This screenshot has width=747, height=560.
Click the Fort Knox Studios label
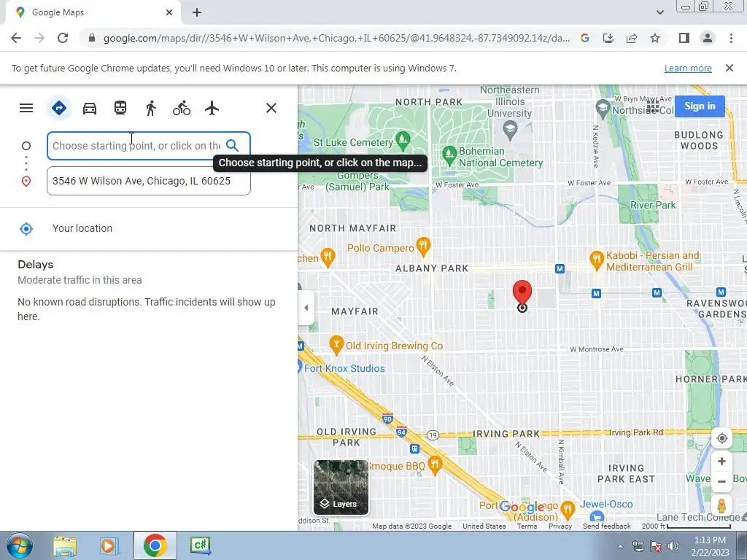coord(344,368)
